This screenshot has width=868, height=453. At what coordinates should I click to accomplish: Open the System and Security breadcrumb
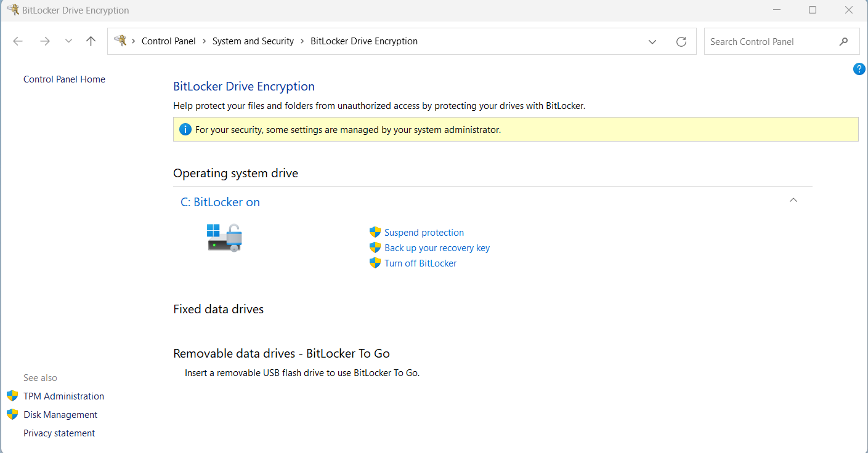tap(253, 41)
